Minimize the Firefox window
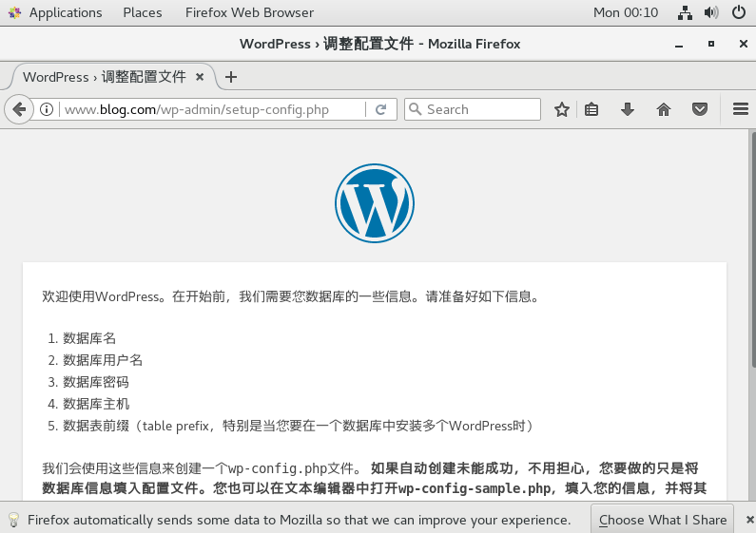 point(679,44)
